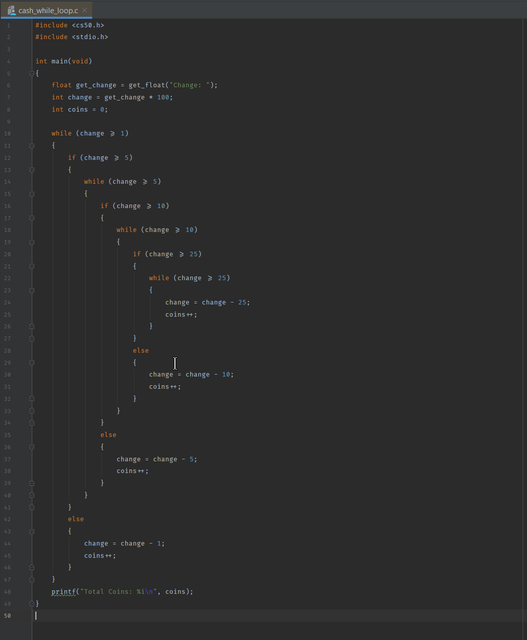The width and height of the screenshot is (527, 640).
Task: Click the closing fold marker on line 26
Action: click(31, 327)
